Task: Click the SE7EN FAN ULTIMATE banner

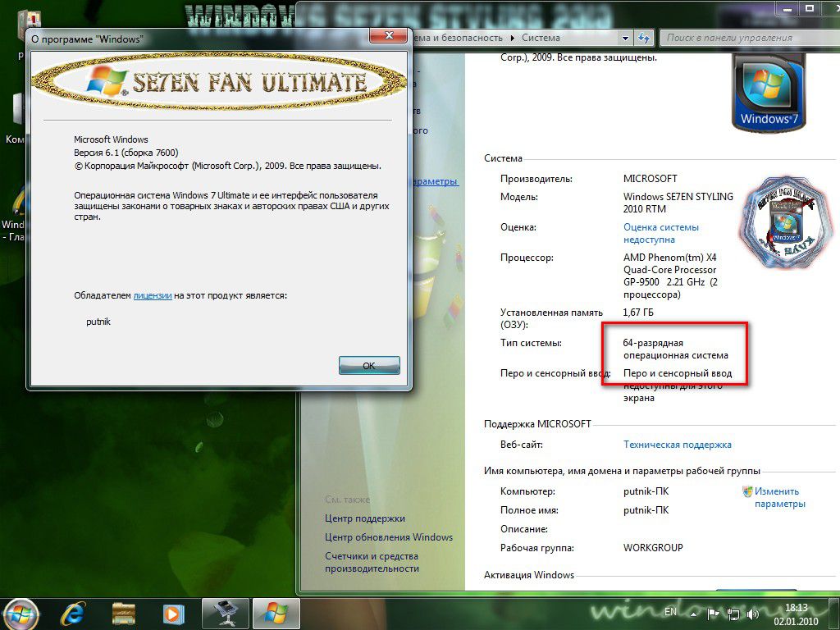Action: click(x=220, y=82)
